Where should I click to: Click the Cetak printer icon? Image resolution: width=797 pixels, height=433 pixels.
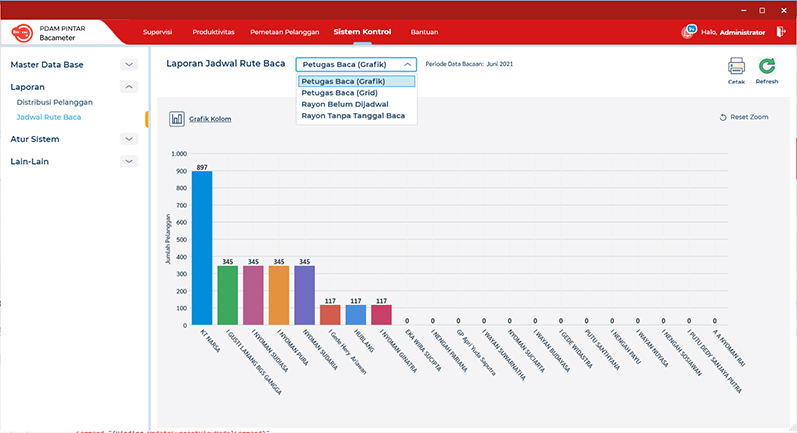click(736, 67)
